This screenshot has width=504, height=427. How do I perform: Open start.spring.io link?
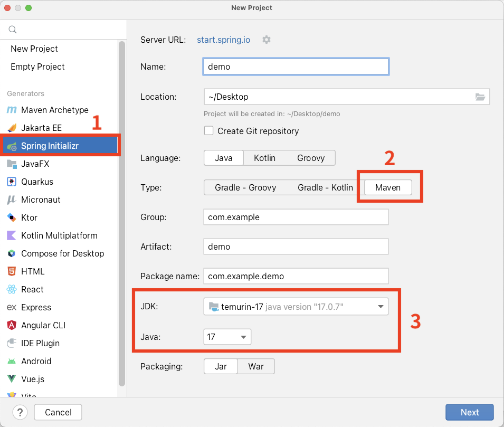(223, 40)
